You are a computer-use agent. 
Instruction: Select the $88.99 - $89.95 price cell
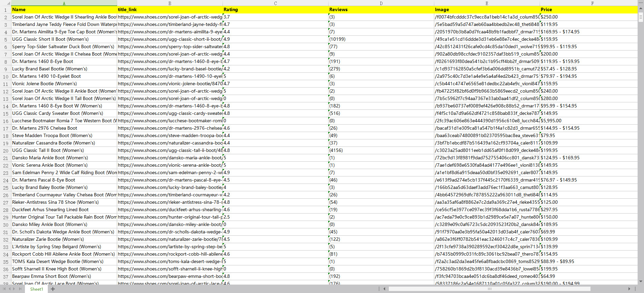[x=588, y=262]
